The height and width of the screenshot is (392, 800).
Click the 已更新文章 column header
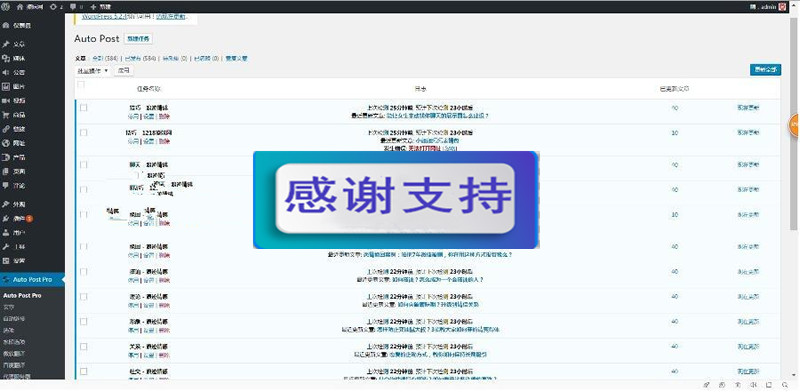click(674, 89)
